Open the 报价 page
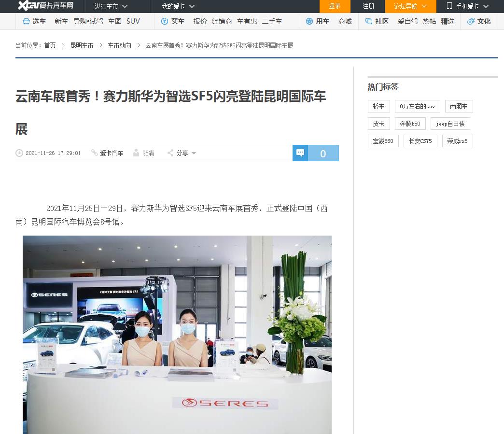This screenshot has width=504, height=434. (x=200, y=22)
